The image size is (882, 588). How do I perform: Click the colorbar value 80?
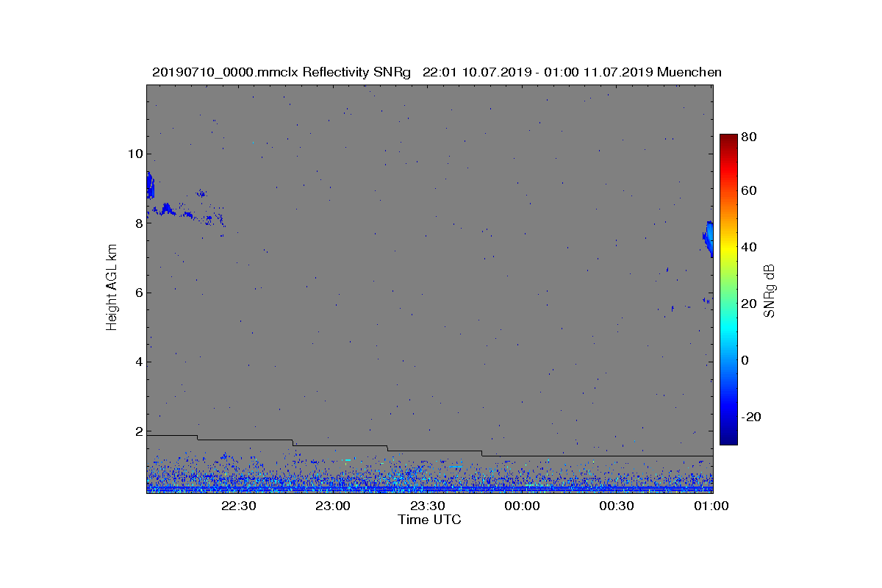[750, 137]
